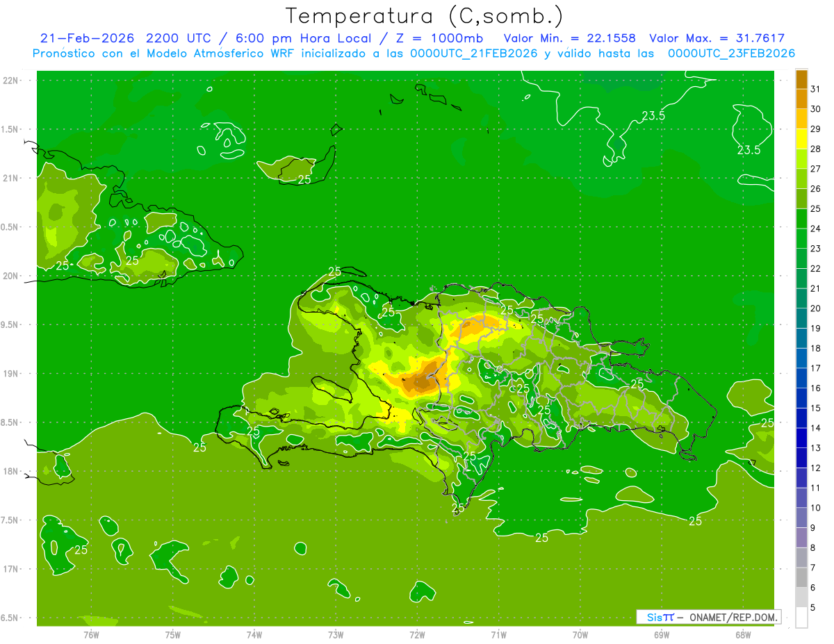Click the legend scale number 18
This screenshot has height=644, width=834.
pos(816,348)
